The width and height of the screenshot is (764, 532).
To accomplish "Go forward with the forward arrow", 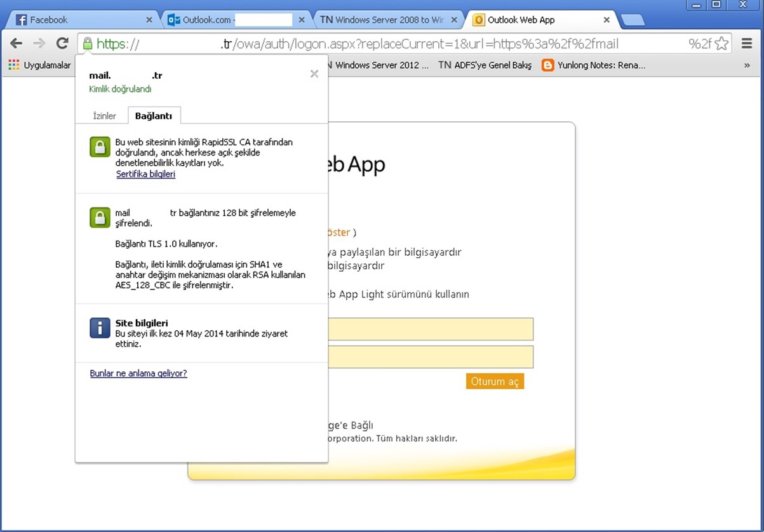I will click(x=39, y=43).
